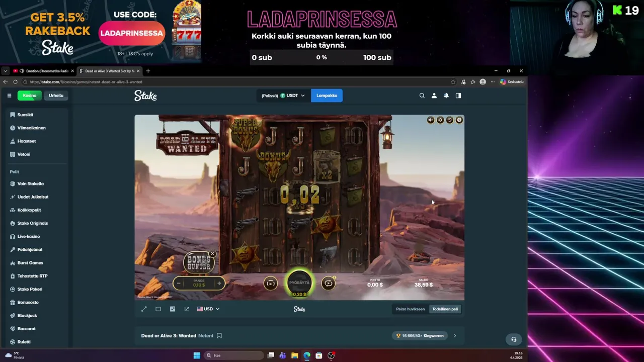
Task: Switch to the Emotion Phonomatika Radio tab
Action: click(43, 71)
